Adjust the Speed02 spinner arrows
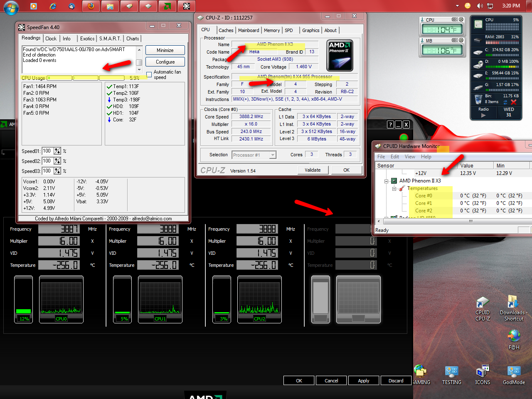 coord(57,161)
